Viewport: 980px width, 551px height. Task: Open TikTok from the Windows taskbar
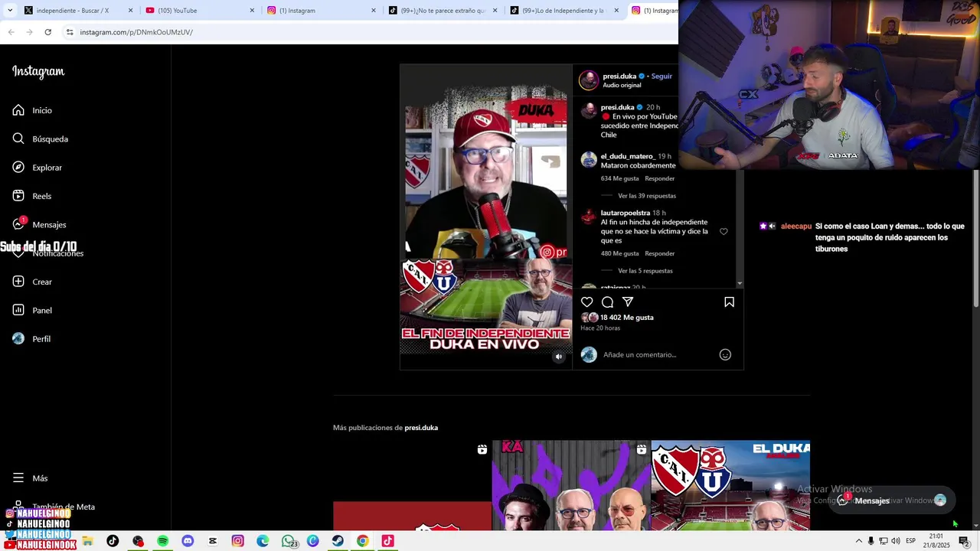click(113, 541)
